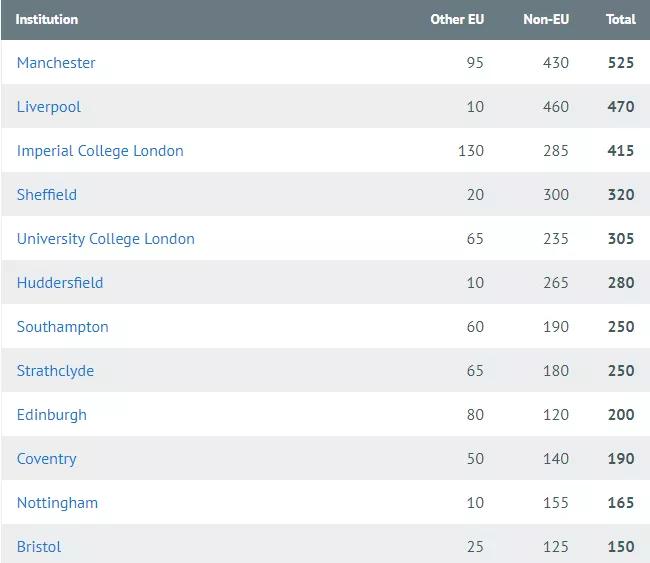Click the Strathclyde link

pyautogui.click(x=55, y=371)
